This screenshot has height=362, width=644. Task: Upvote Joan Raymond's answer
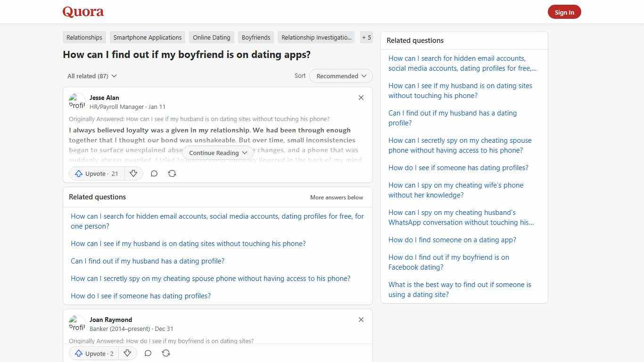(93, 353)
